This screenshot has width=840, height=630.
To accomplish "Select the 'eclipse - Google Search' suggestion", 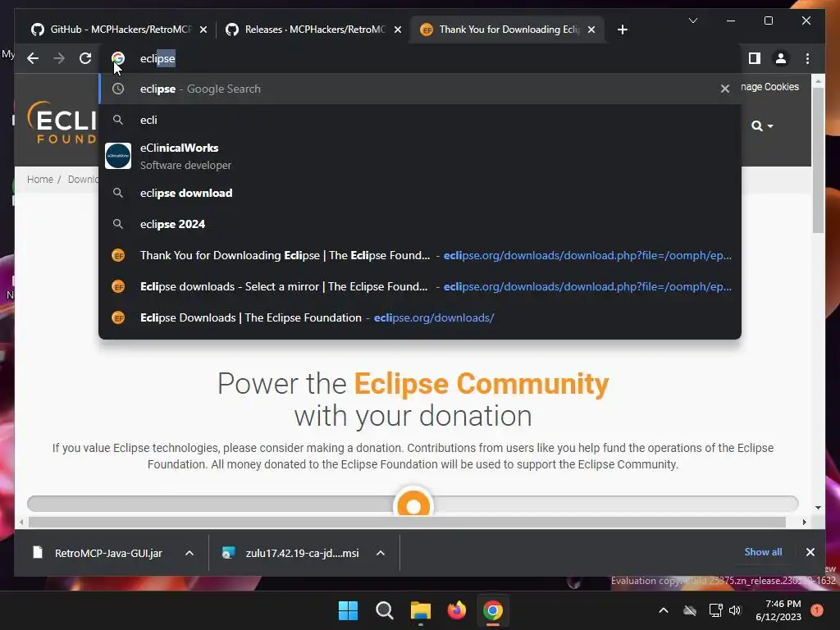I will click(420, 89).
